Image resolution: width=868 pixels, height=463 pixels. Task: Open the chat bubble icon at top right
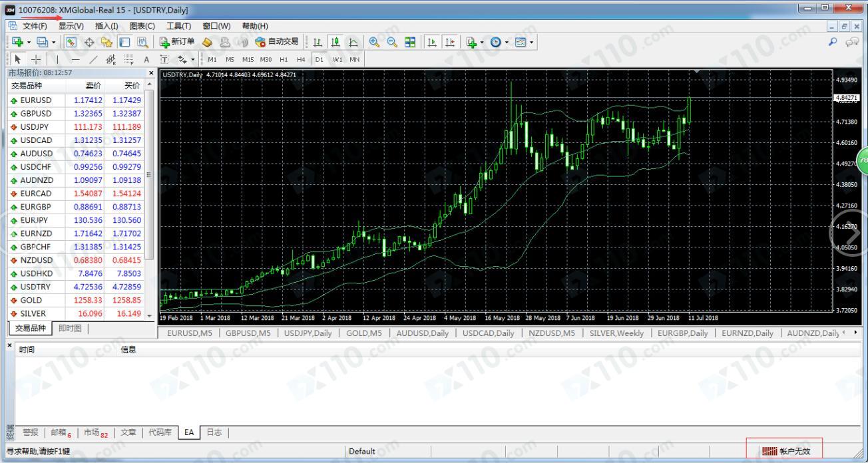click(852, 42)
